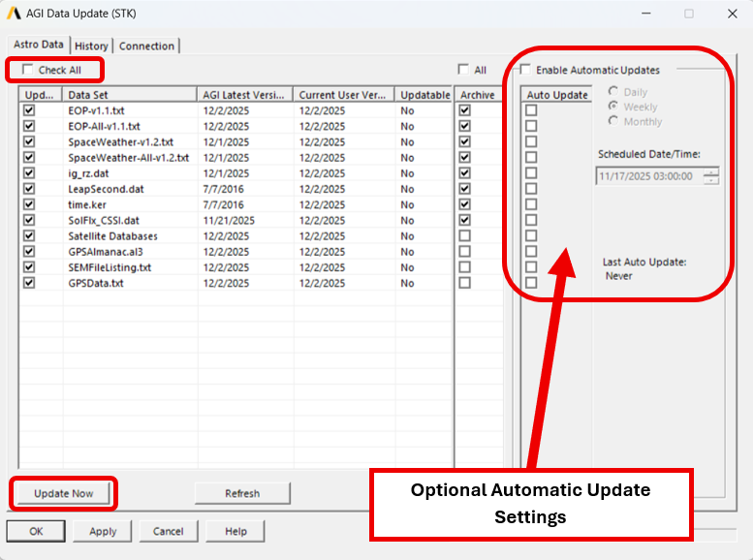The height and width of the screenshot is (560, 754).
Task: Uncheck update box for LeapSecond.dat
Action: pyautogui.click(x=29, y=189)
